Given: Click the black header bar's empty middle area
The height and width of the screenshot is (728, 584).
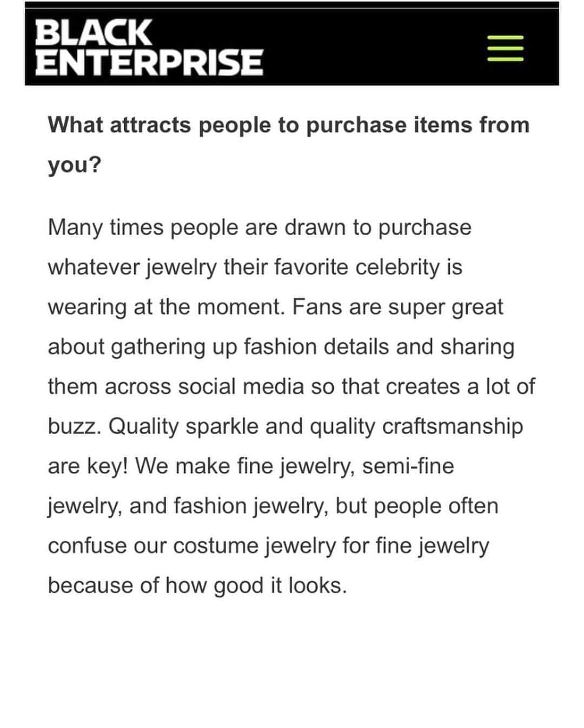Looking at the screenshot, I should [x=373, y=47].
